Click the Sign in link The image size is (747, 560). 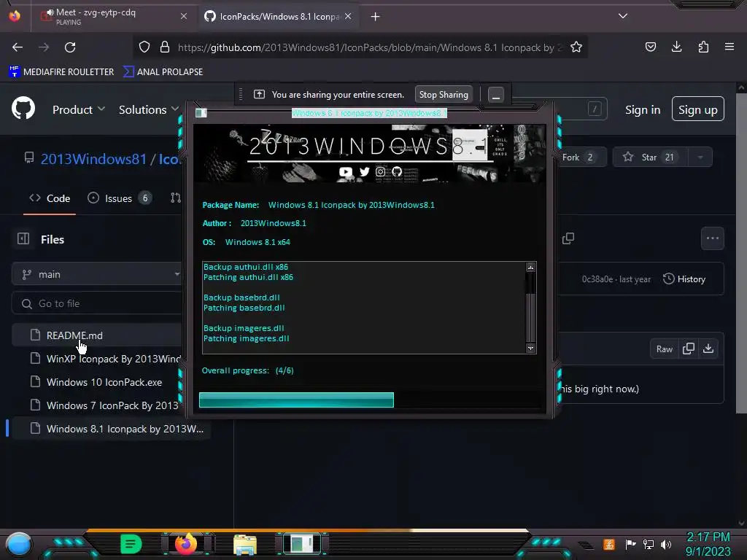(x=643, y=110)
